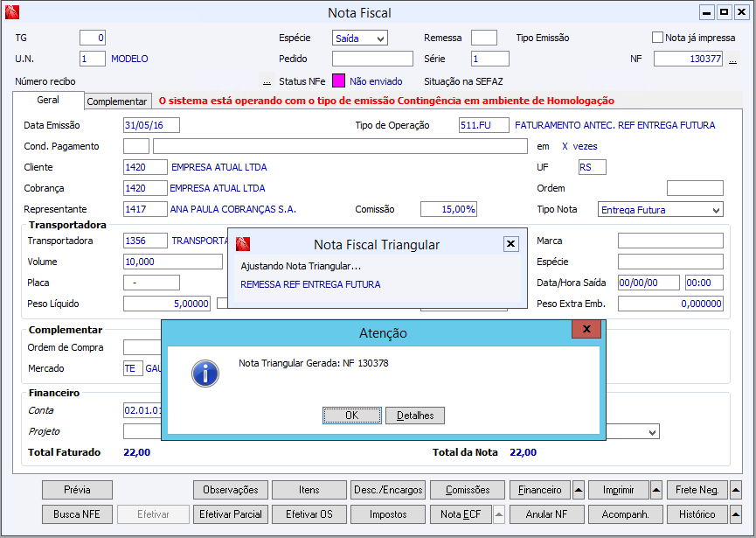Expand the arrow next to the Histórico button
This screenshot has height=538, width=756.
[x=735, y=514]
